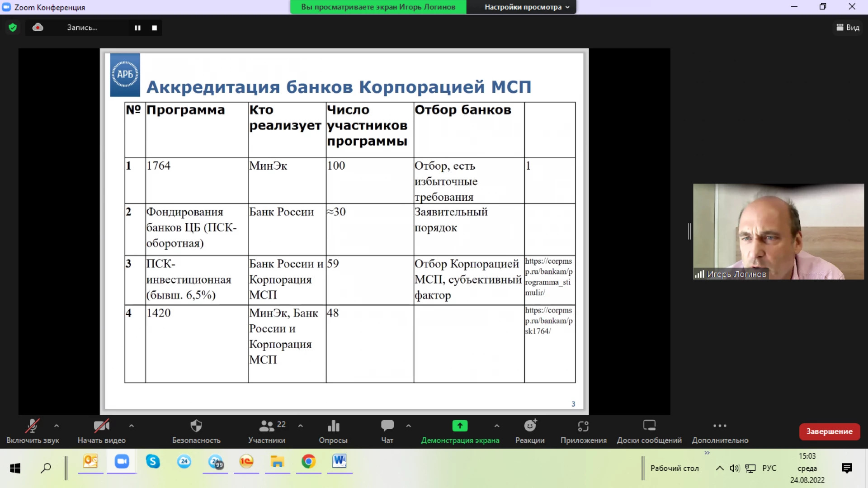The height and width of the screenshot is (488, 868).
Task: Open Настройки просмотра dropdown
Action: pos(527,7)
